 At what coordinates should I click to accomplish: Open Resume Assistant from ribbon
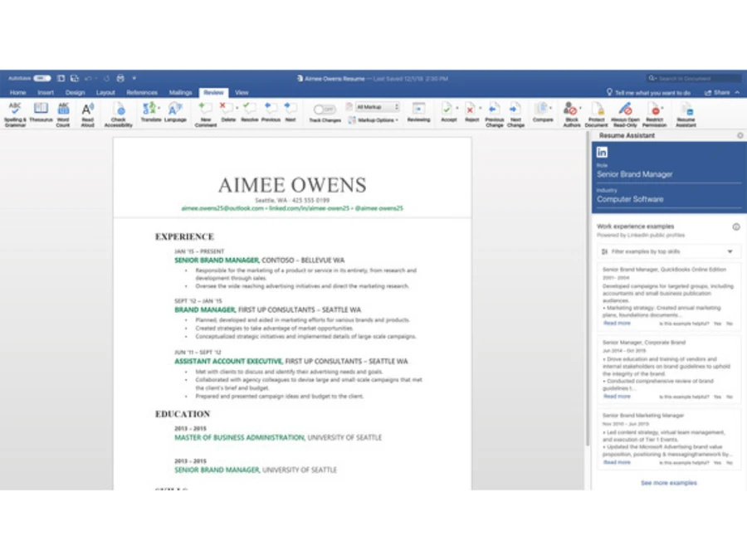pos(686,114)
